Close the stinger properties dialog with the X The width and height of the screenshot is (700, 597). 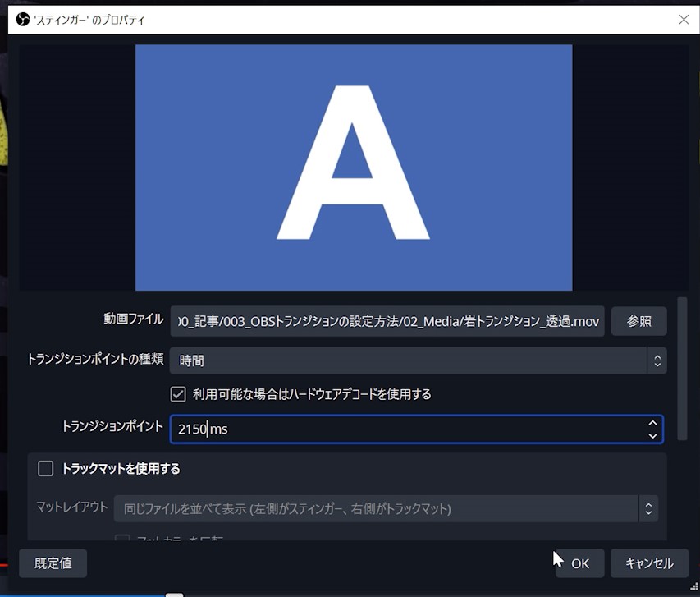(684, 20)
